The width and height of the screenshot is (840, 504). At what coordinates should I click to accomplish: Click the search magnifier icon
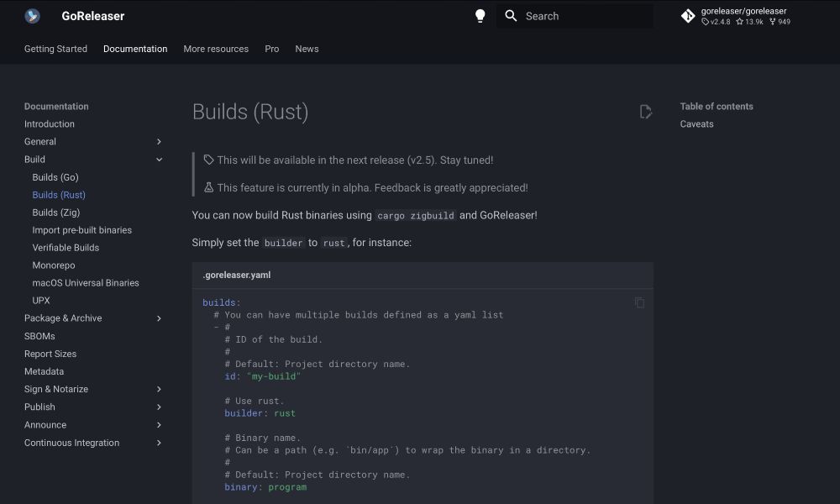point(511,16)
